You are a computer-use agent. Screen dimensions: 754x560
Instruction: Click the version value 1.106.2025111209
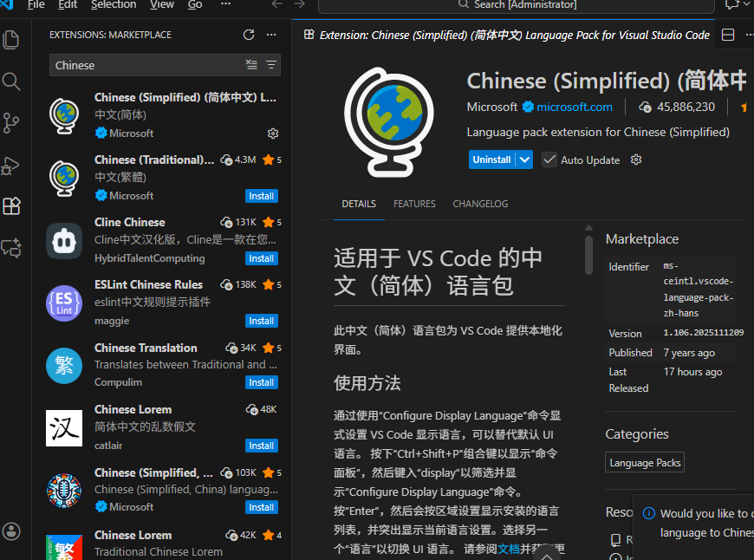[x=704, y=332]
